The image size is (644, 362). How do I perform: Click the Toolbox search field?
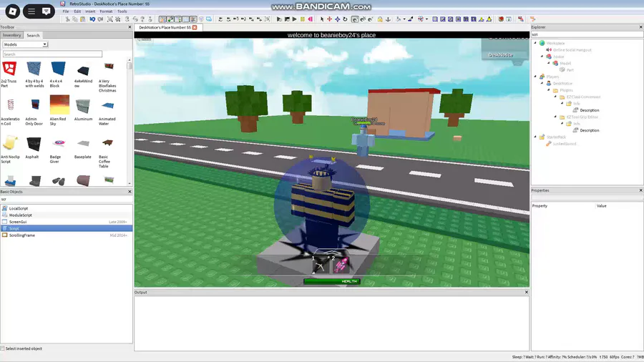[x=52, y=54]
